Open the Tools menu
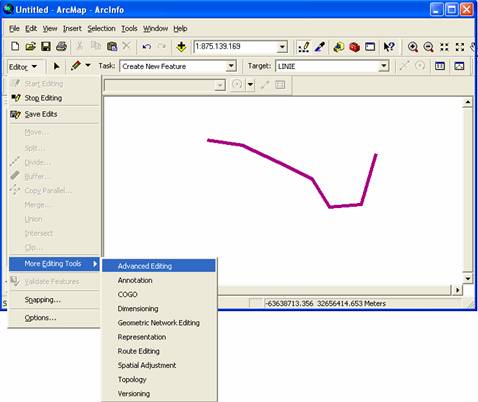The height and width of the screenshot is (402, 478). pyautogui.click(x=129, y=29)
